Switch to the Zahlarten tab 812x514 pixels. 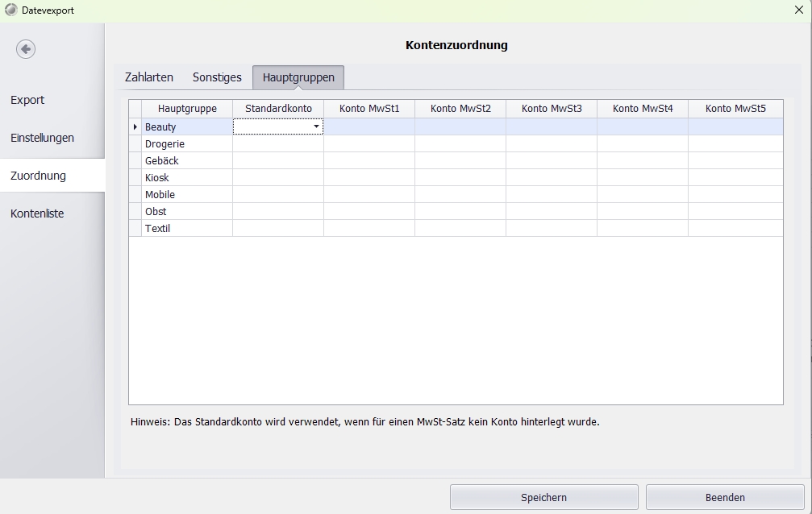(x=148, y=77)
